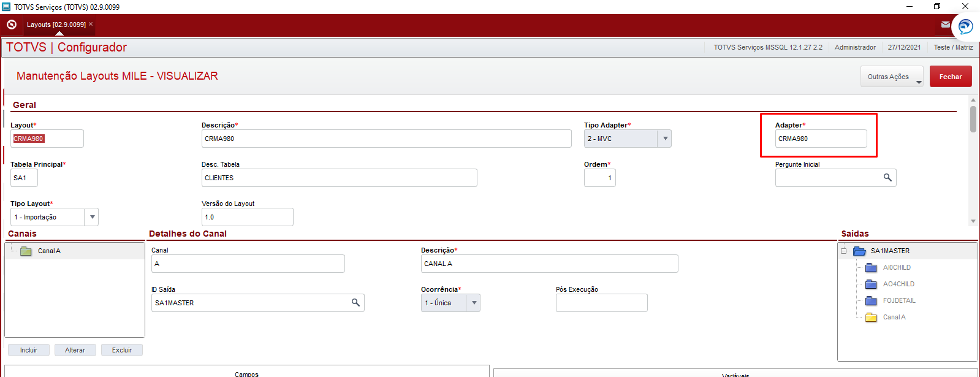Click the Teste / Matriz label
Screen dimensions: 980x377
point(953,47)
